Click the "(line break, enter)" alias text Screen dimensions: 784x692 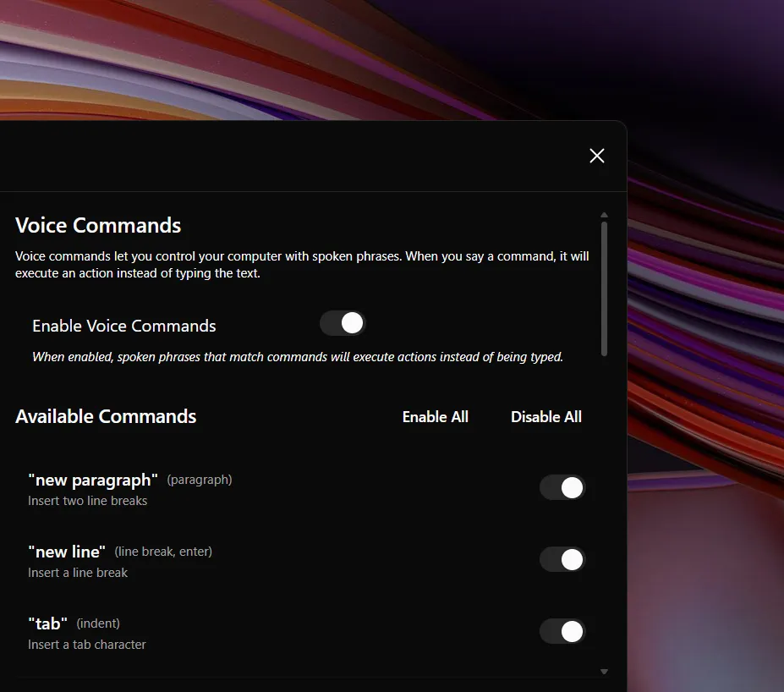point(163,552)
